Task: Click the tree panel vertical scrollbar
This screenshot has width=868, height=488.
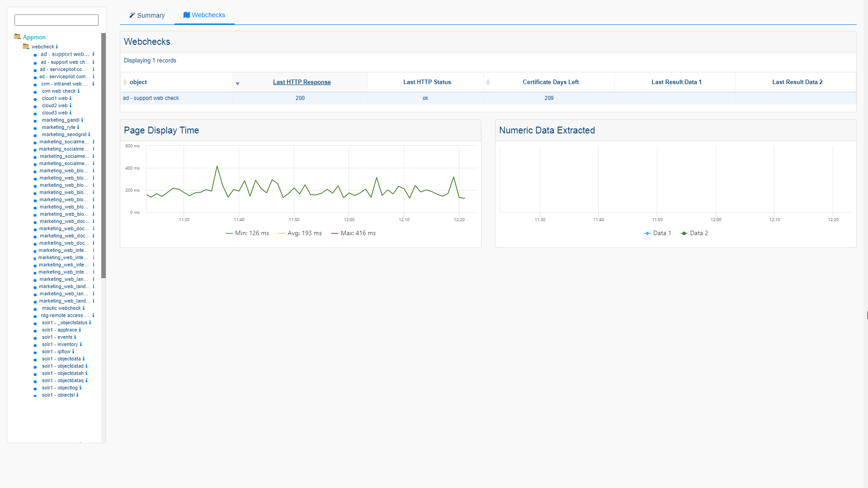Action: (104, 155)
